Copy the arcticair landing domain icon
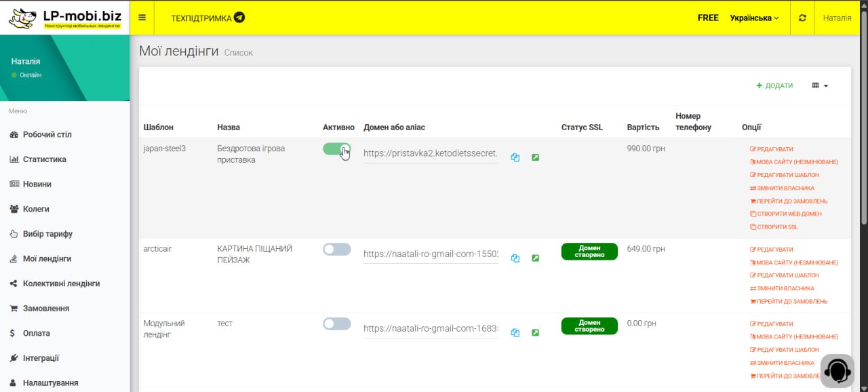868x392 pixels. pyautogui.click(x=515, y=258)
